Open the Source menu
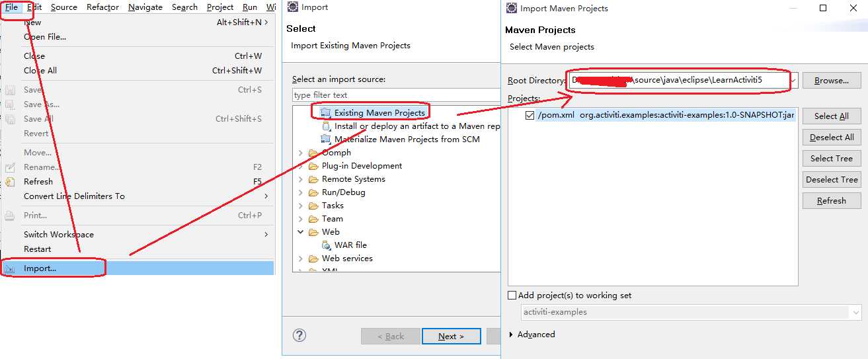868x359 pixels. point(64,7)
